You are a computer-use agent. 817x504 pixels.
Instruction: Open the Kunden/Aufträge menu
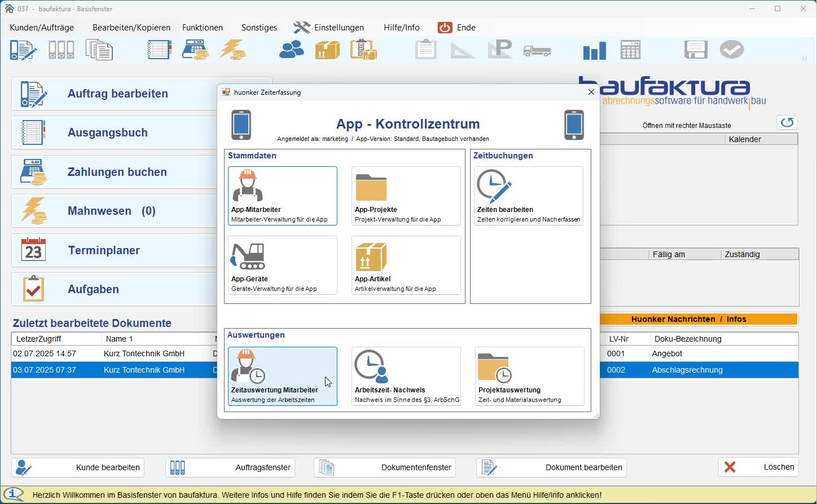[x=42, y=28]
